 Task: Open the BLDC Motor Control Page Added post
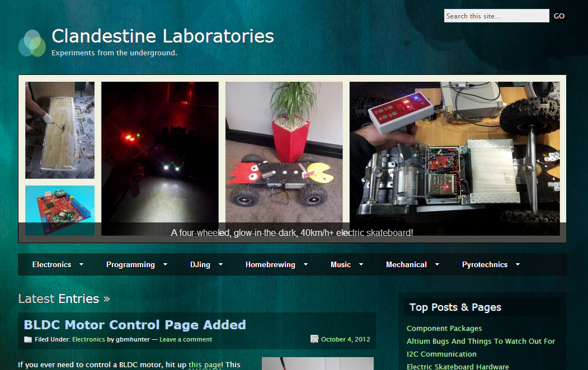point(135,325)
